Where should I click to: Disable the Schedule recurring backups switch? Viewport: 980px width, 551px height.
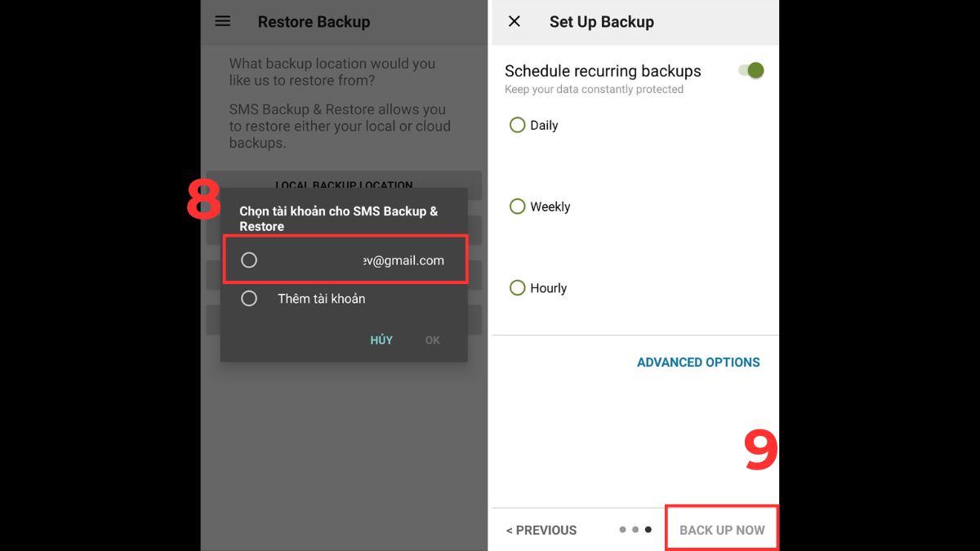click(x=751, y=70)
